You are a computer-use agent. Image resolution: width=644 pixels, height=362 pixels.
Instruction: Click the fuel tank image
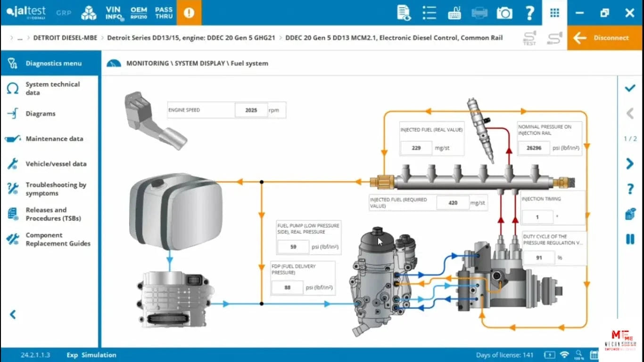[176, 212]
